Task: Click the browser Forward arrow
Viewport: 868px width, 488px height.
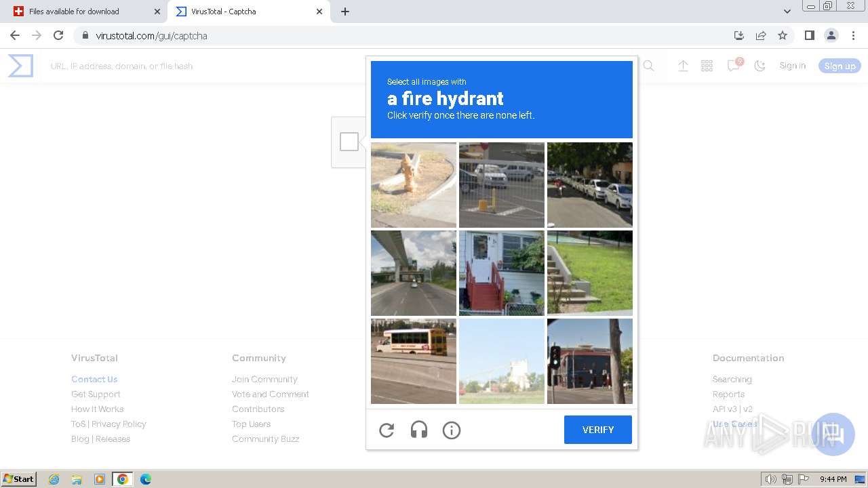Action: point(37,35)
